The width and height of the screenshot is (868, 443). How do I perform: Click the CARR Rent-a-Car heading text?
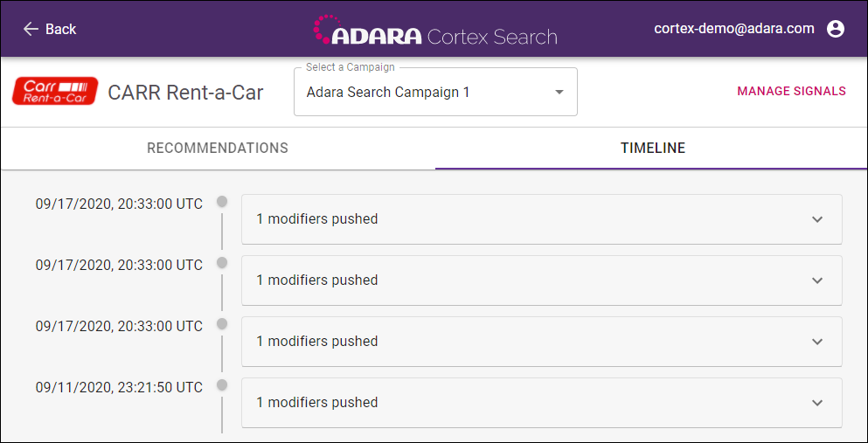tap(185, 93)
